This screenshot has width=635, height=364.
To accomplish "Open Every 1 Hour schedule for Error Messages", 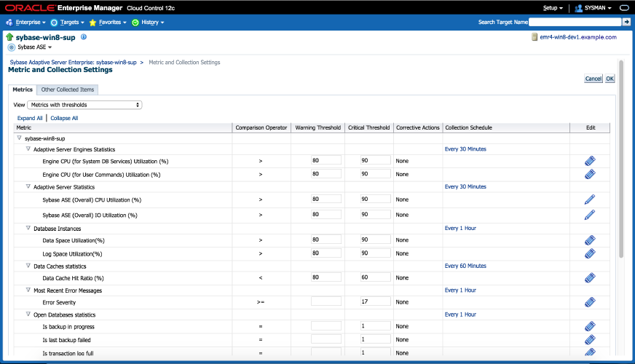I will (460, 290).
